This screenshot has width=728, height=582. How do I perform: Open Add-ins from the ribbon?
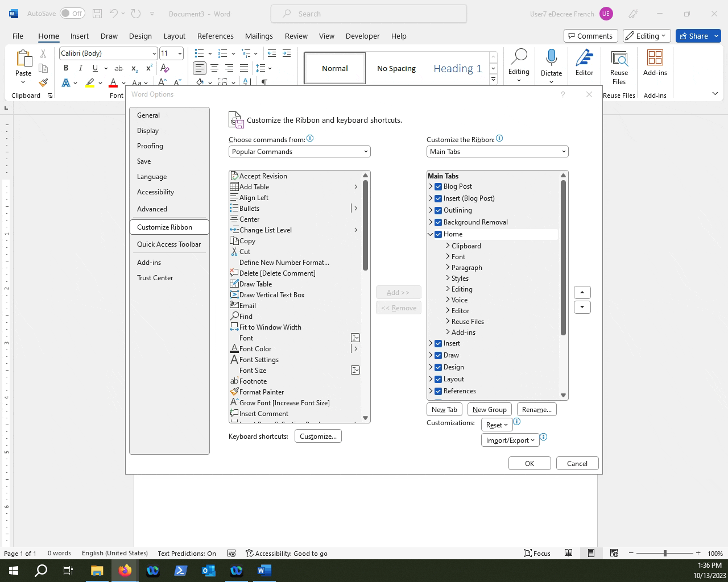655,63
